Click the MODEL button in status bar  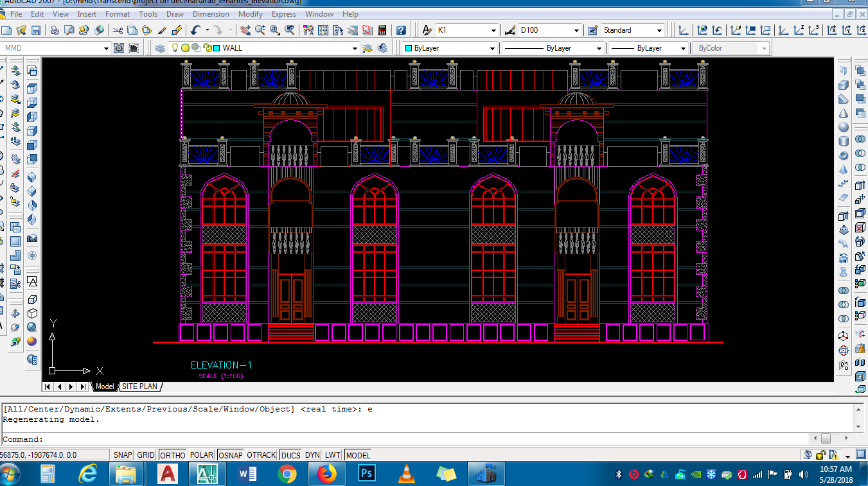(x=358, y=455)
